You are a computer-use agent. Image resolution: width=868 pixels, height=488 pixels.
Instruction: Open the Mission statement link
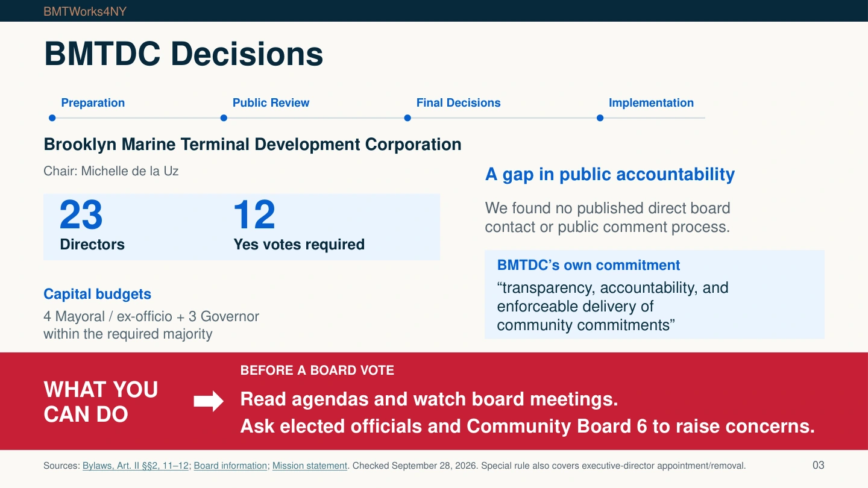(310, 466)
